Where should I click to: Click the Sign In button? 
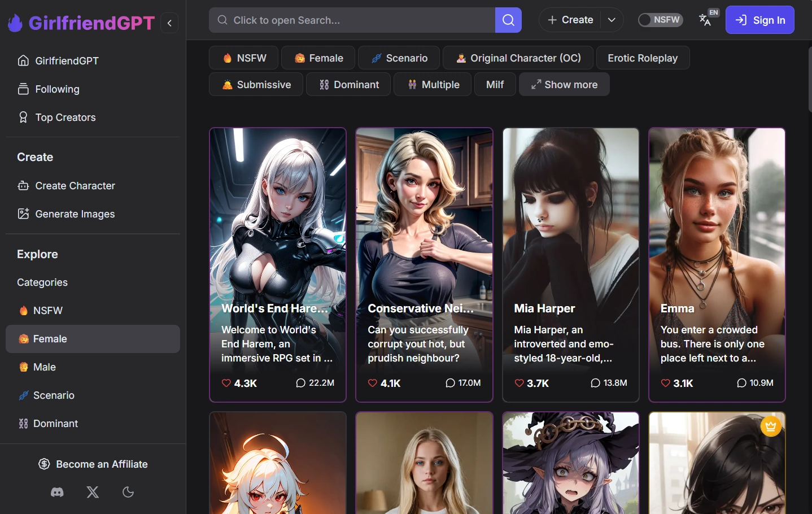point(759,20)
